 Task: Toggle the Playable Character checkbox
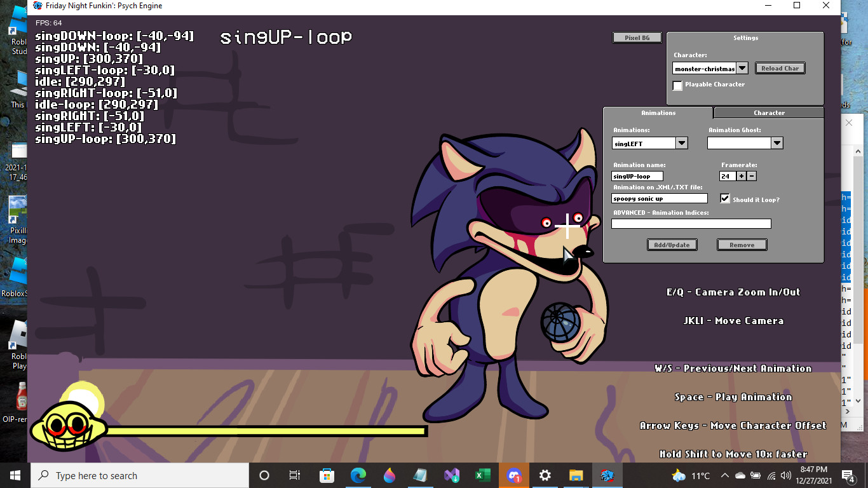[677, 85]
